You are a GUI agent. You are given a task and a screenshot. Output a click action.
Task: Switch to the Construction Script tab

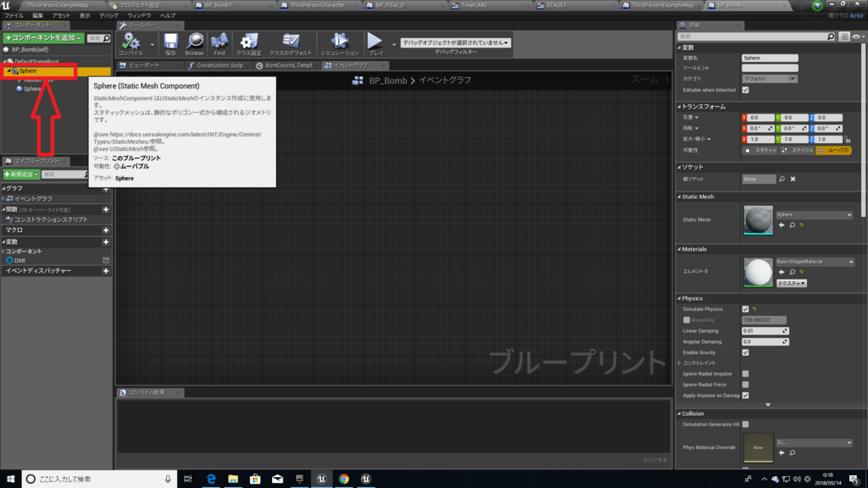click(x=220, y=65)
